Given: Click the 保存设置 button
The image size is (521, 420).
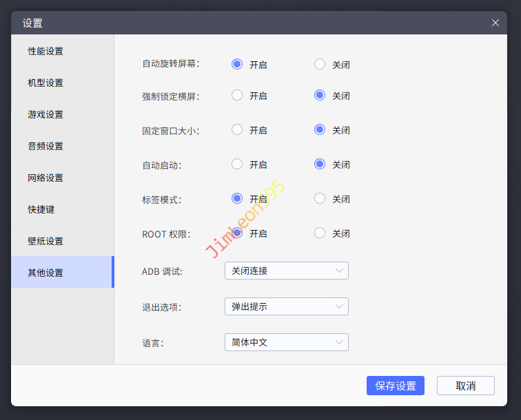Looking at the screenshot, I should point(395,386).
